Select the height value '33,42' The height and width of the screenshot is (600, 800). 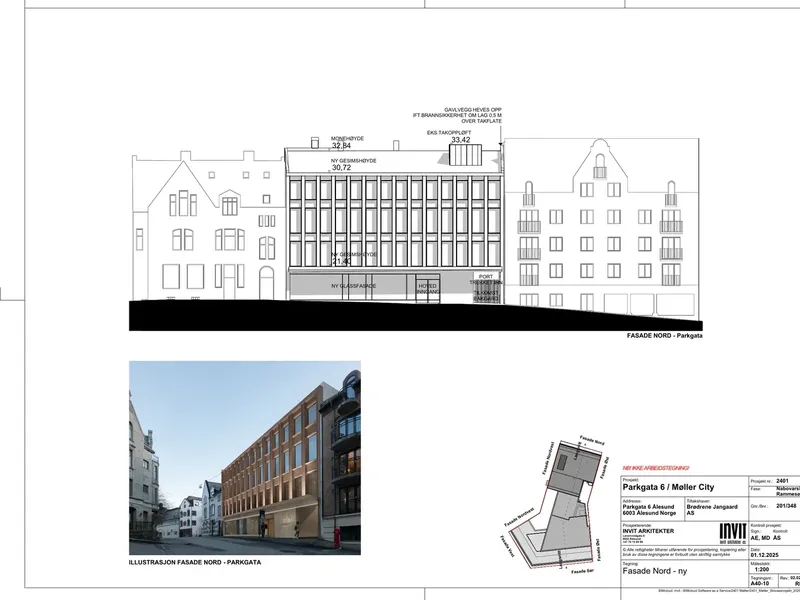coord(461,140)
